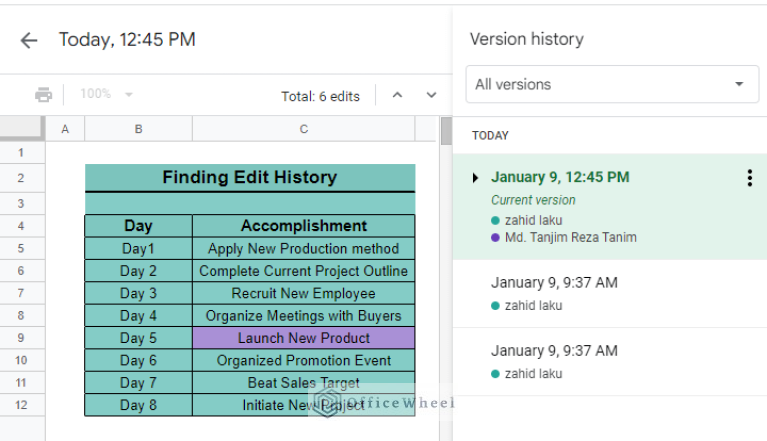Screen dimensions: 767x441
Task: Go to next edit with down arrow
Action: (431, 95)
